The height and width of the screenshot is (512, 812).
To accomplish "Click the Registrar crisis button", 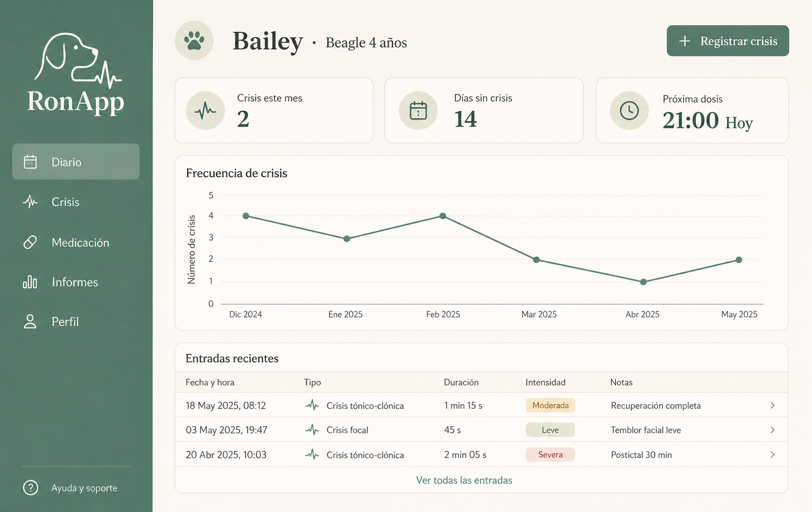I will (x=728, y=41).
